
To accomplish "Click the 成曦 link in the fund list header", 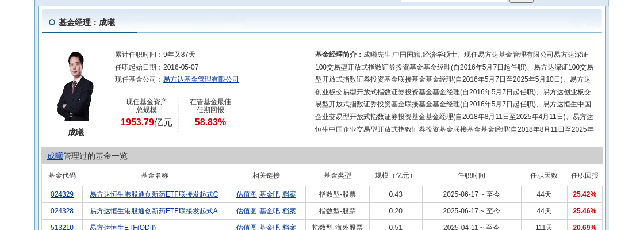I will pyautogui.click(x=55, y=156).
